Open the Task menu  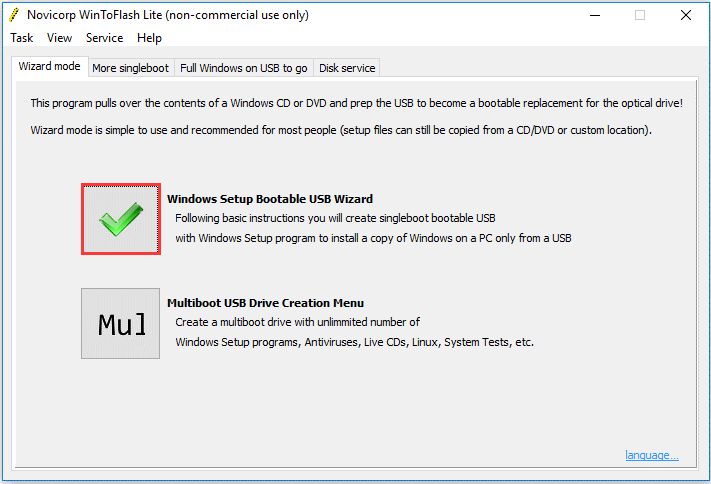pyautogui.click(x=22, y=38)
